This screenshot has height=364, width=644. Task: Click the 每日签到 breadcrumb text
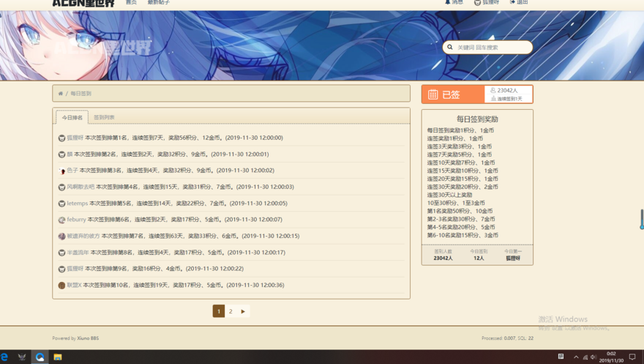81,94
